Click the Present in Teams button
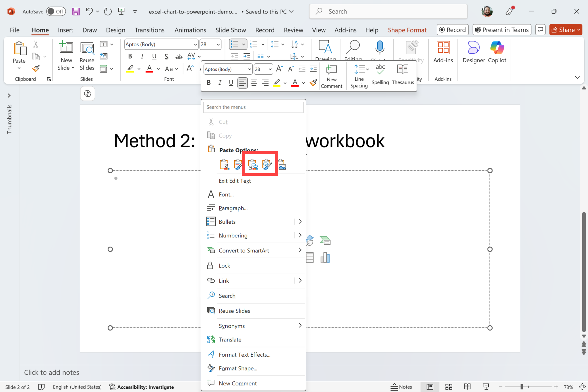Viewport: 588px width, 392px height. pos(502,30)
